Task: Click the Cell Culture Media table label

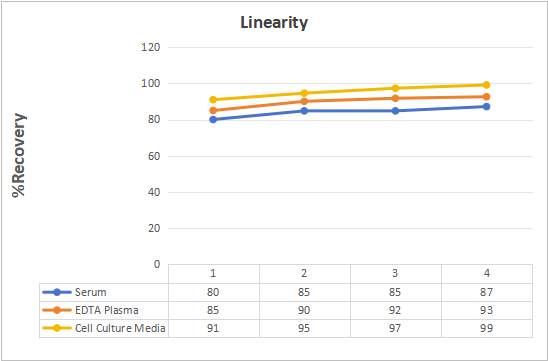Action: click(x=120, y=328)
